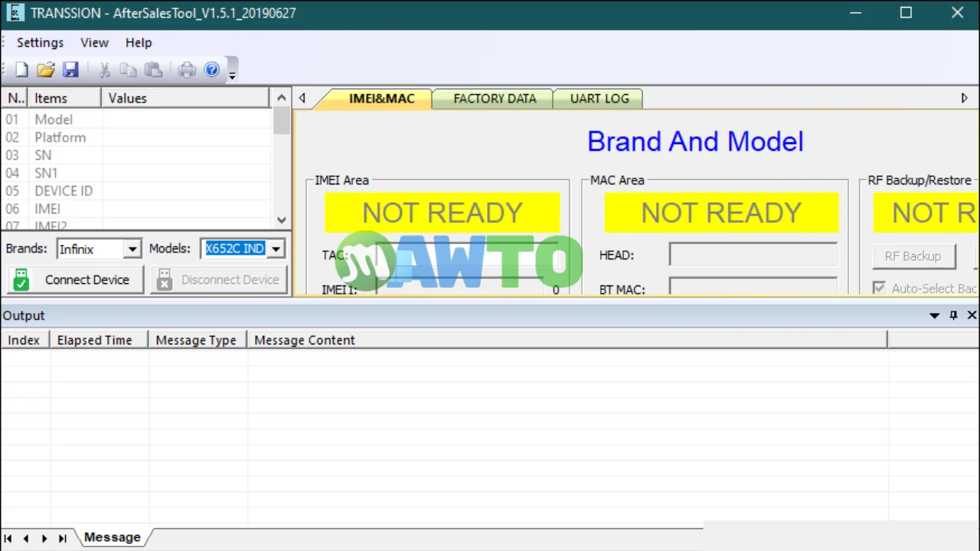Click the Cut scissors toolbar icon
Viewport: 980px width, 551px height.
104,70
